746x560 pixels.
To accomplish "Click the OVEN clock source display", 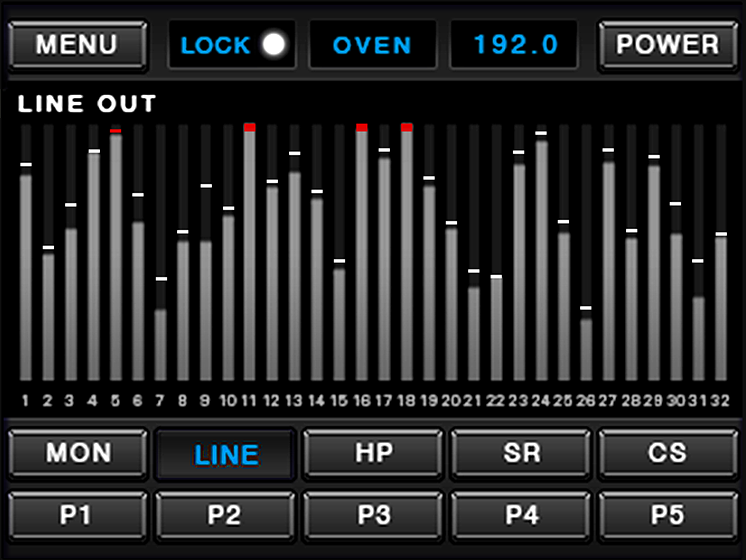I will coord(372,45).
